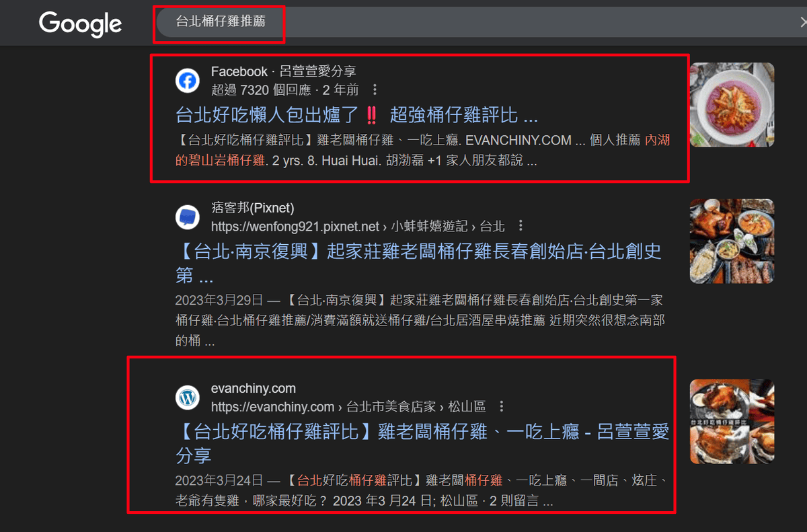Click the wenfong921.pixnet.net URL breadcrumb
The width and height of the screenshot is (807, 532).
coord(358,226)
